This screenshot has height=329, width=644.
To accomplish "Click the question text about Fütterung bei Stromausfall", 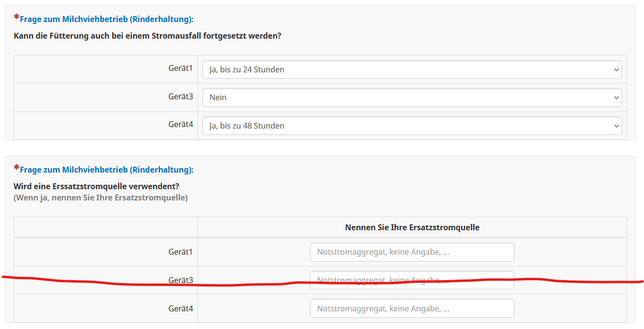I will (x=147, y=36).
